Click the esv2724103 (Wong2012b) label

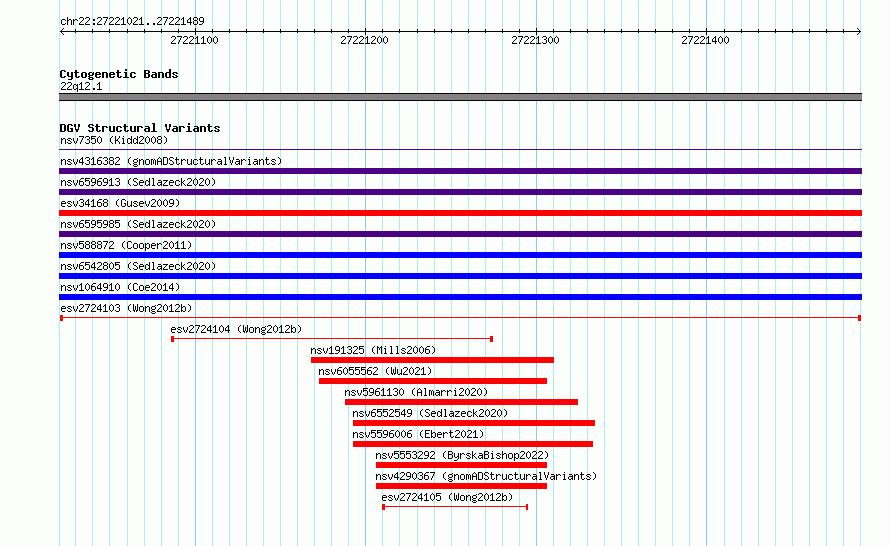point(126,308)
